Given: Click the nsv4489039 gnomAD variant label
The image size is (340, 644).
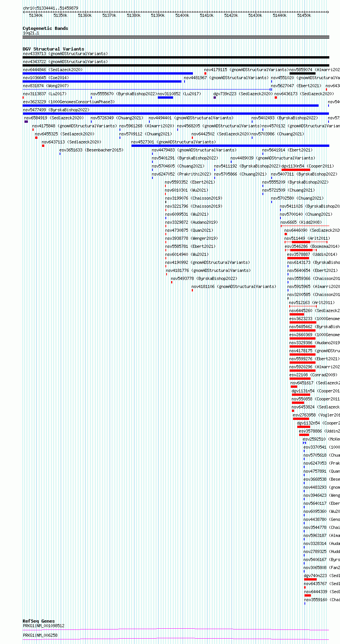Looking at the screenshot, I should pyautogui.click(x=273, y=158).
